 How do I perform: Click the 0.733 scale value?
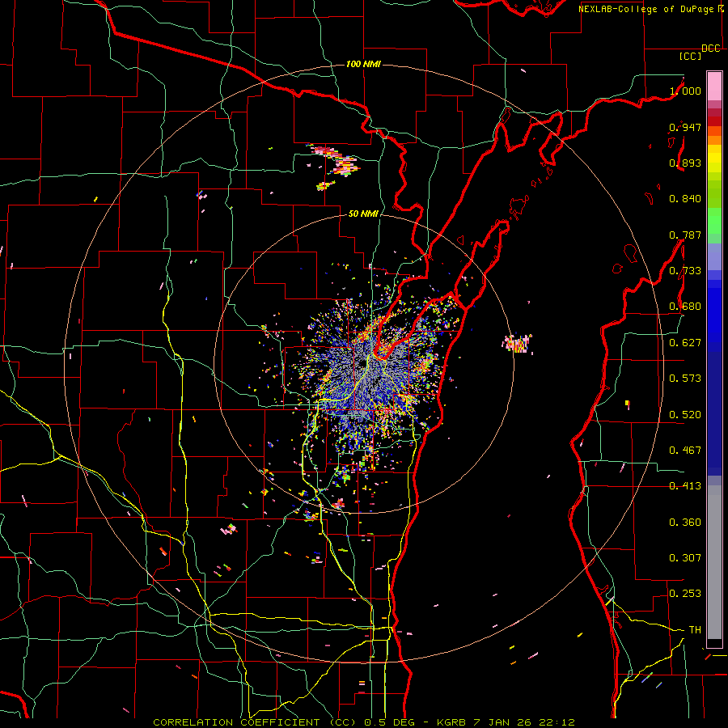point(685,271)
